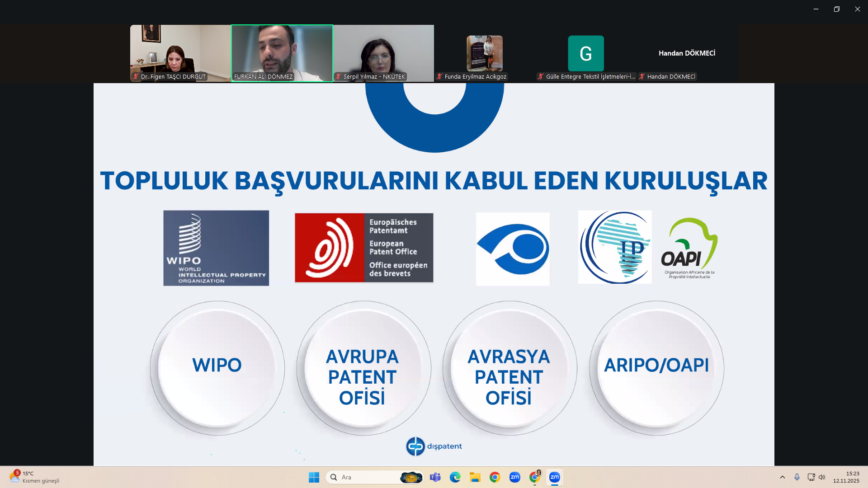Open Chrome with profile picture badge
The height and width of the screenshot is (488, 868).
pos(535,477)
